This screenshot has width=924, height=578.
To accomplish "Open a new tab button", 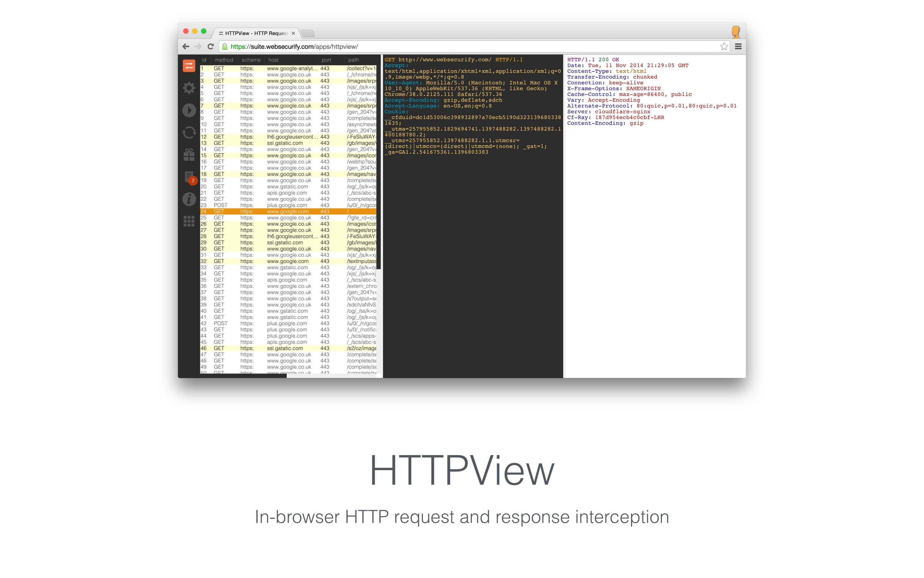I will [308, 34].
